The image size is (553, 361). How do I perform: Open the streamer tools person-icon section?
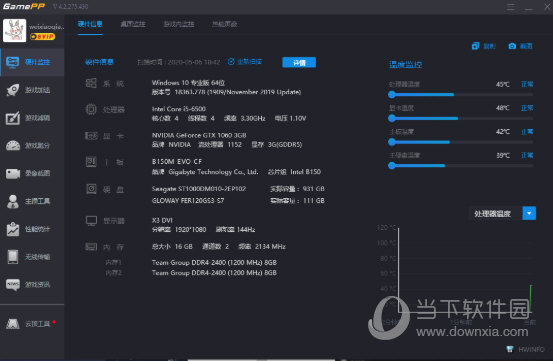coord(32,201)
